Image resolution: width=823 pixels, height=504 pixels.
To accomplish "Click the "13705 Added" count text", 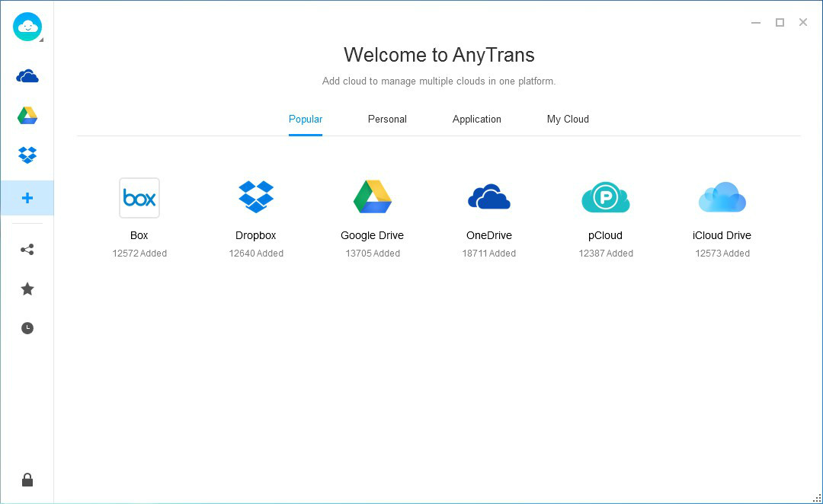I will tap(373, 254).
